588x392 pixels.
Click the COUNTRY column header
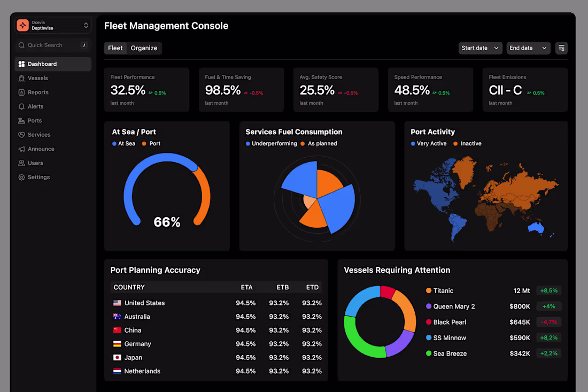click(x=129, y=287)
